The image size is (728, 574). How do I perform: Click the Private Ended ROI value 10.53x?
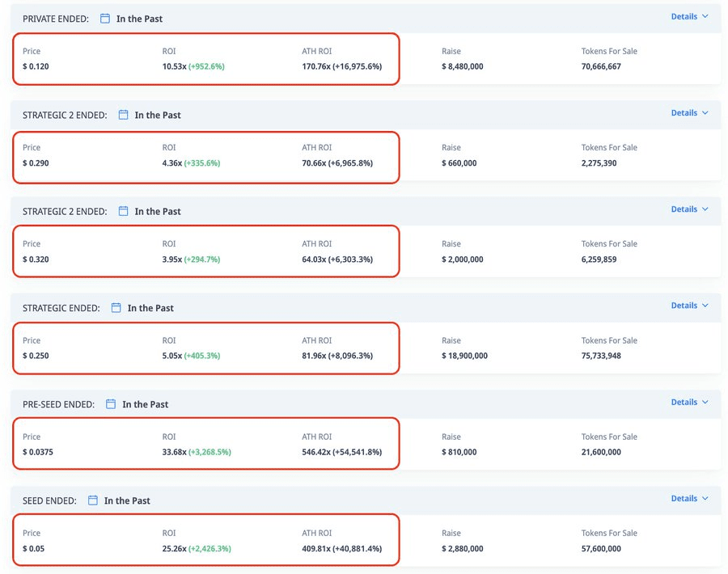click(x=174, y=66)
